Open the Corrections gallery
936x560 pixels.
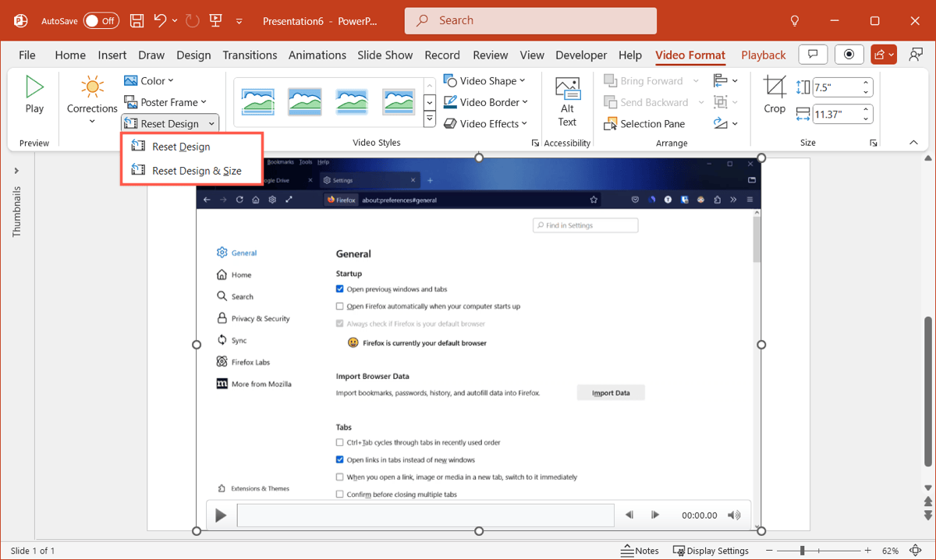pos(92,100)
